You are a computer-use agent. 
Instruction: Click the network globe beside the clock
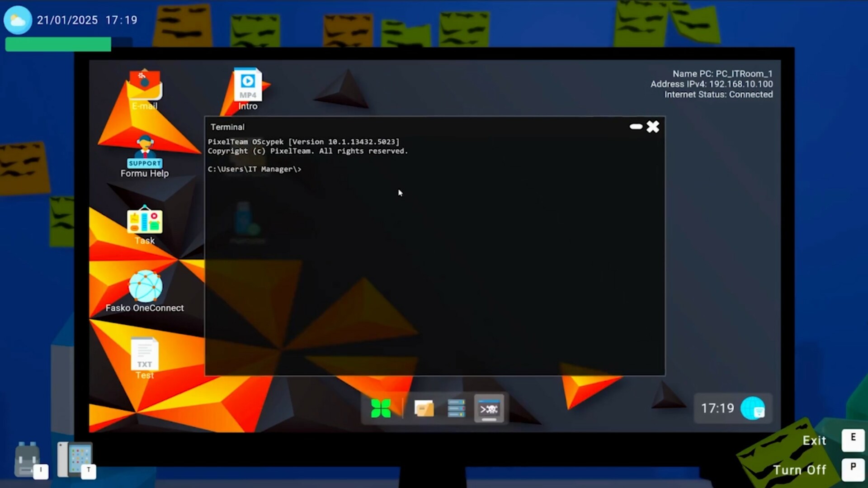(x=752, y=408)
